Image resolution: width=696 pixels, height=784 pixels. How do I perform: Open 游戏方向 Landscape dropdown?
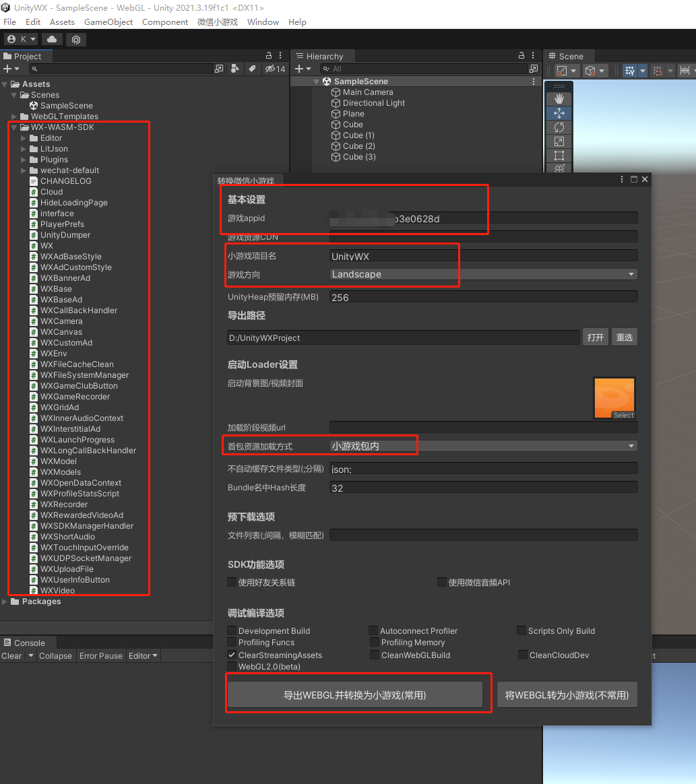pos(484,274)
